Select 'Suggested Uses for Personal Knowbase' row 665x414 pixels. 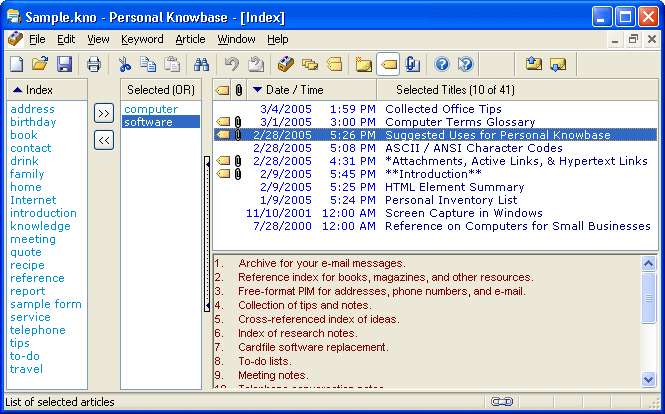[x=436, y=135]
